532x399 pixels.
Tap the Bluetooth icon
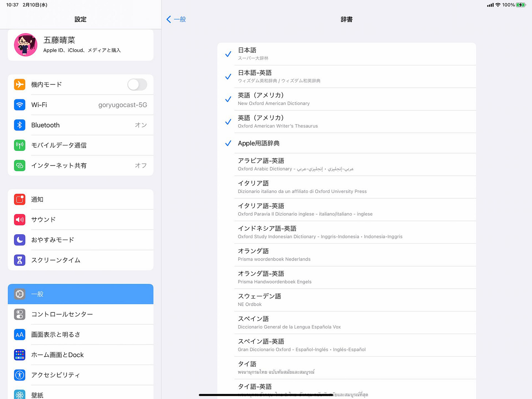click(19, 125)
